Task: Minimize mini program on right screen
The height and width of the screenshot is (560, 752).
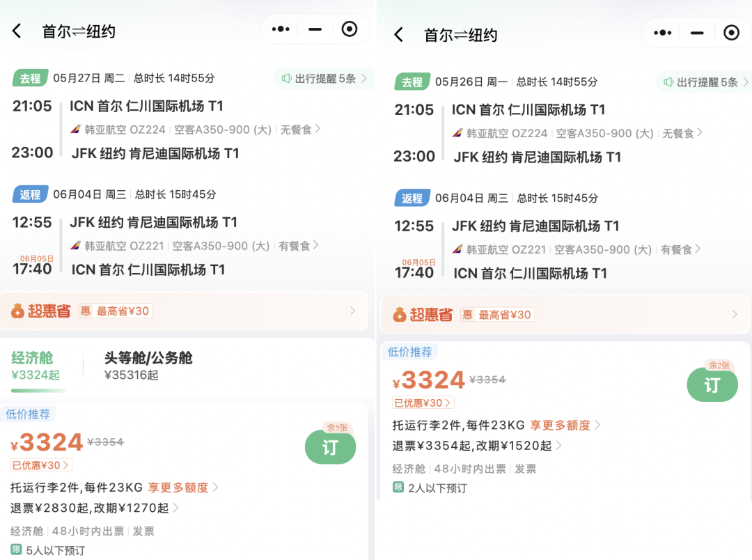Action: tap(697, 33)
